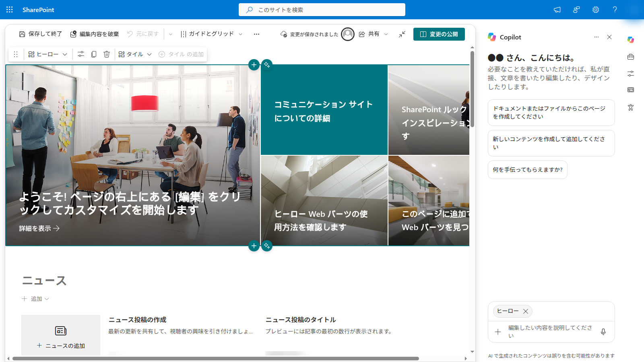Duplicate the hero web part
The width and height of the screenshot is (644, 362).
click(x=94, y=54)
